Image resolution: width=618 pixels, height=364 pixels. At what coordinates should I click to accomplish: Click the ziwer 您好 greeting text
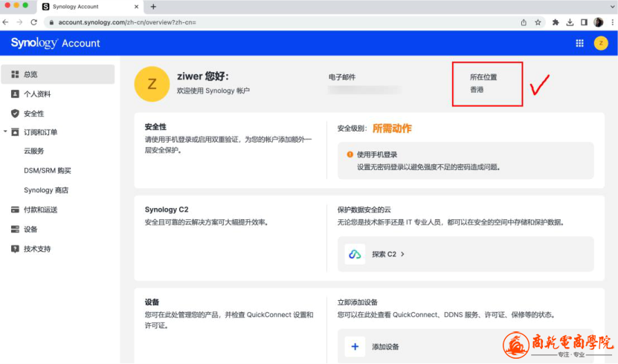tap(202, 76)
